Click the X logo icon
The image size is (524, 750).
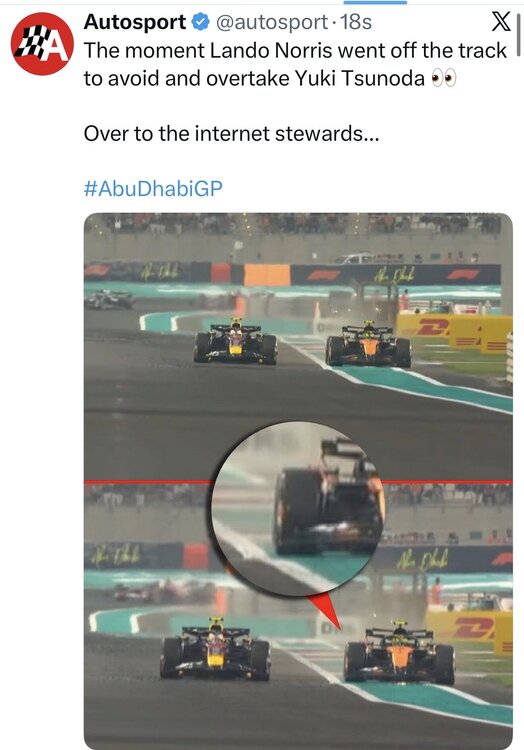pos(501,22)
